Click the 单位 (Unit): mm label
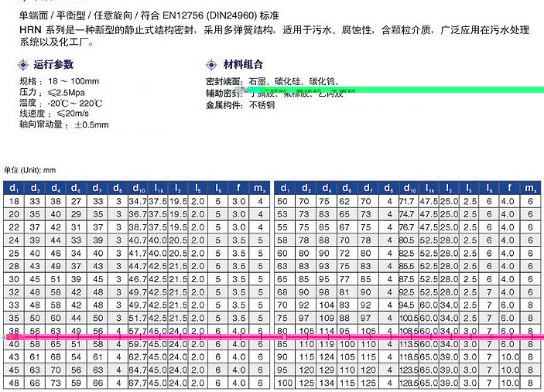Image resolution: width=544 pixels, height=392 pixels. coord(30,170)
